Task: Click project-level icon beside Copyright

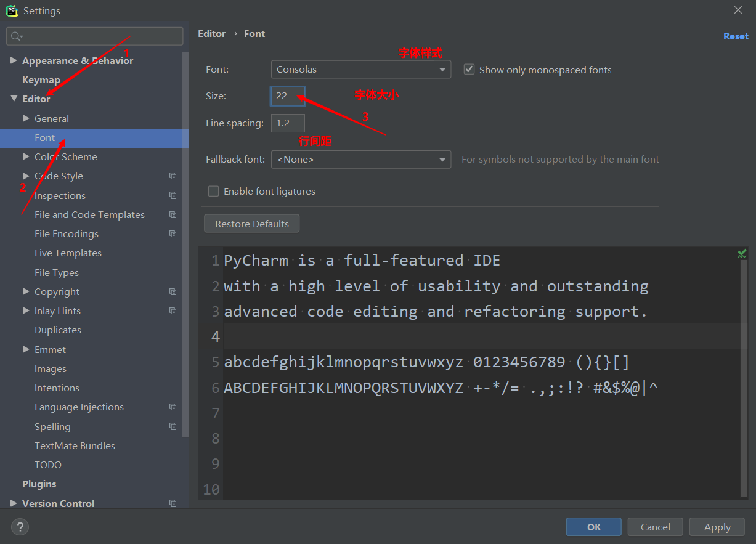Action: [x=173, y=291]
